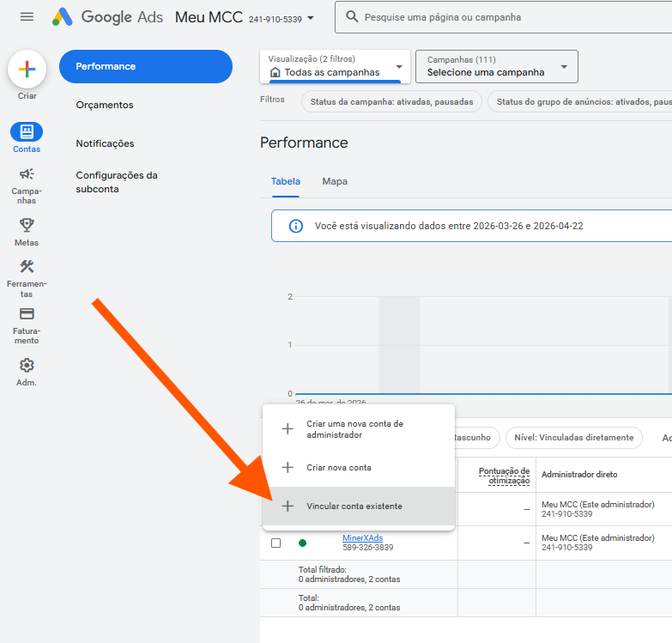The height and width of the screenshot is (643, 672).
Task: Open Configurações da subconta menu item
Action: [x=117, y=182]
